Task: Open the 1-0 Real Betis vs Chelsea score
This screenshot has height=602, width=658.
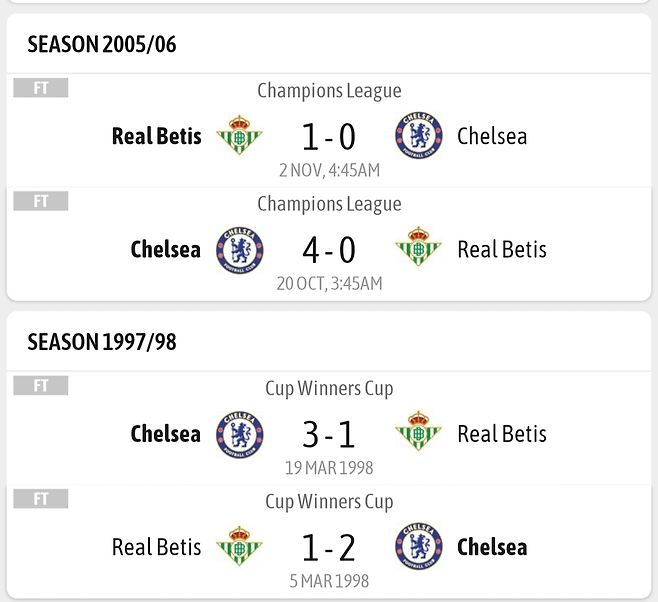Action: [x=329, y=137]
